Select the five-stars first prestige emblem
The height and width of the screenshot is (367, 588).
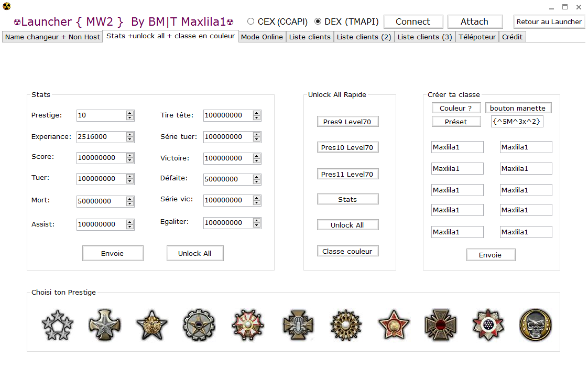pyautogui.click(x=57, y=325)
